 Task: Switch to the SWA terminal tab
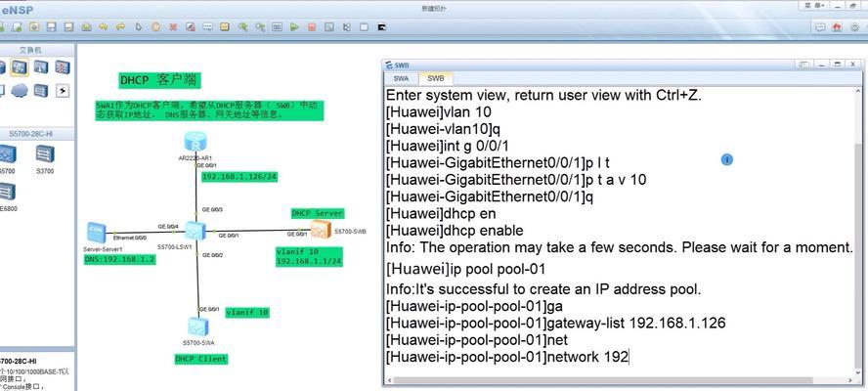tap(402, 78)
